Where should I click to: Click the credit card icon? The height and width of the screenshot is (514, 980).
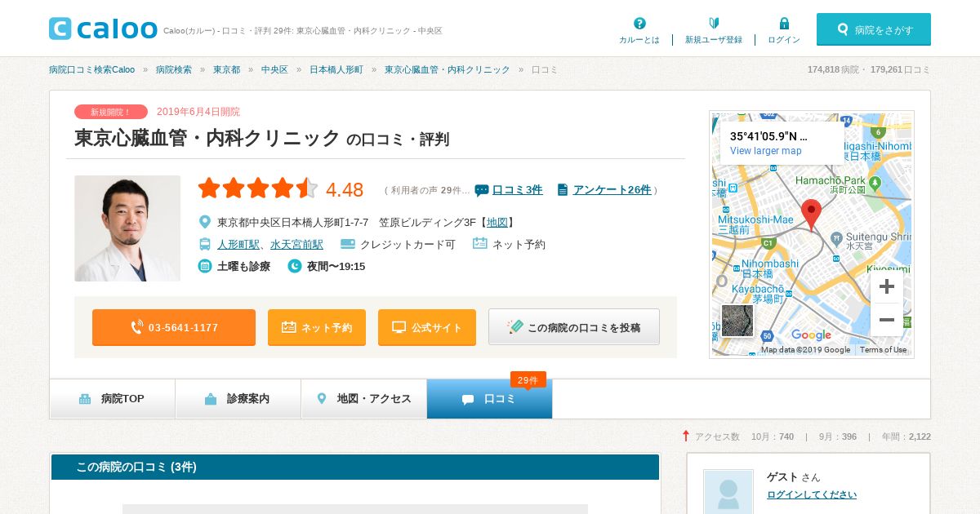point(348,243)
